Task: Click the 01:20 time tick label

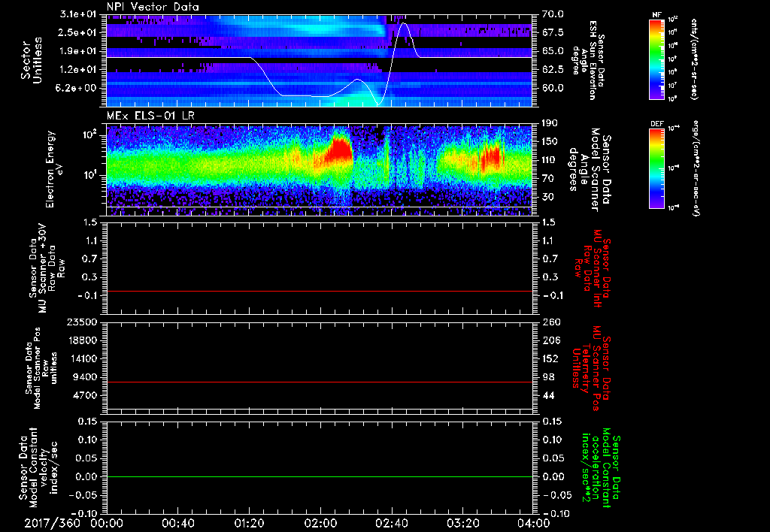Action: click(249, 523)
